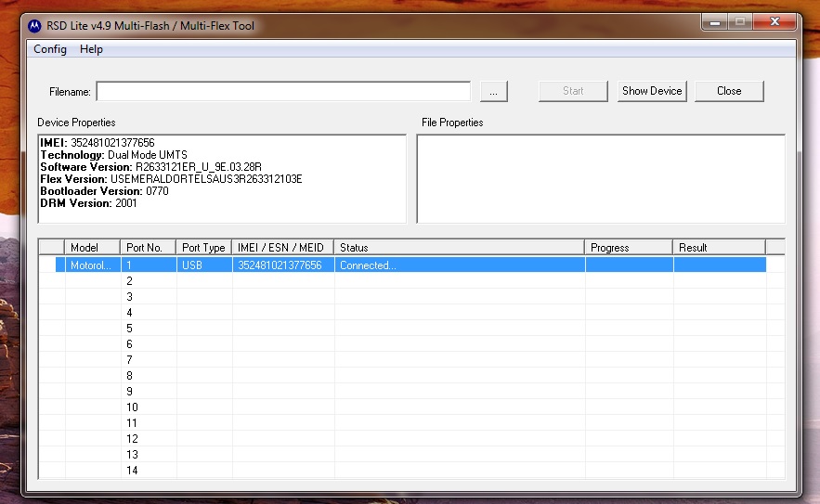Click the IMEI / ESN / MEID column header
The width and height of the screenshot is (820, 504).
pos(283,247)
